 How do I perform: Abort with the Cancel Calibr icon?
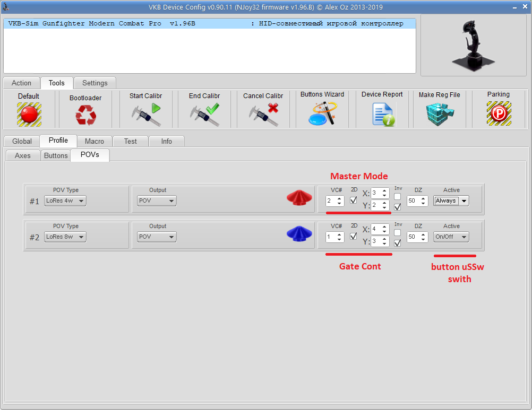[263, 114]
